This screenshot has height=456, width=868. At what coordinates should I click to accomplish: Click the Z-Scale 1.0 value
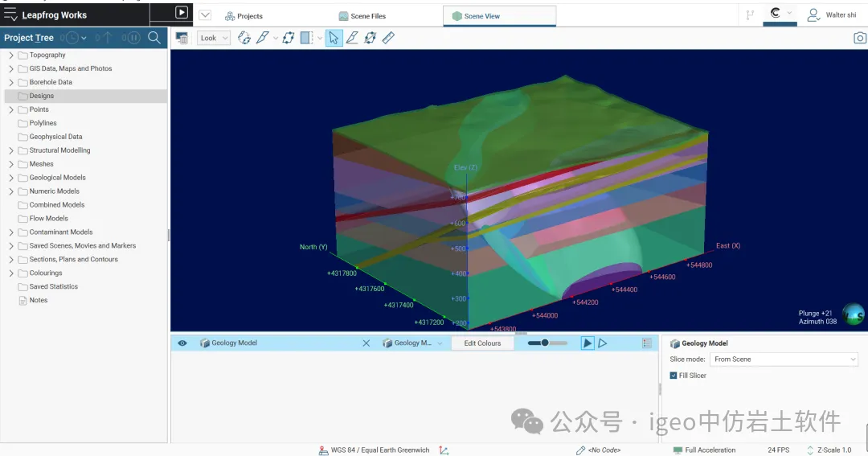point(834,450)
